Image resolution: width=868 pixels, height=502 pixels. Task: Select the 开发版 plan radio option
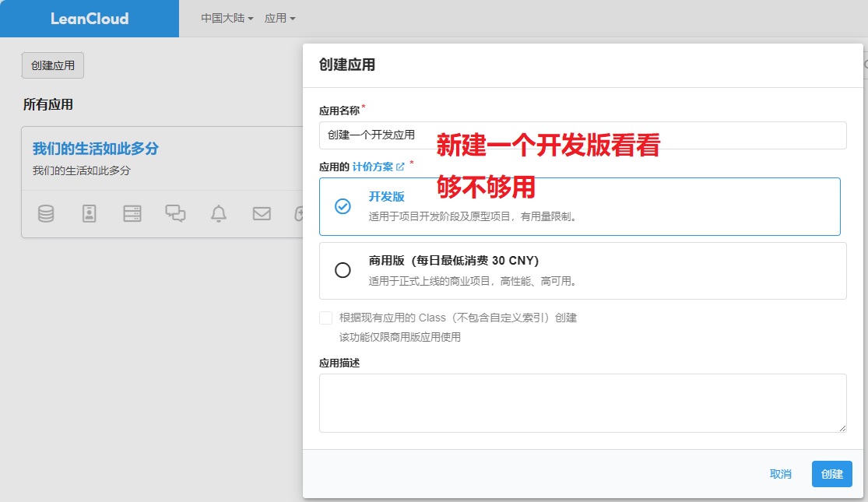click(343, 206)
